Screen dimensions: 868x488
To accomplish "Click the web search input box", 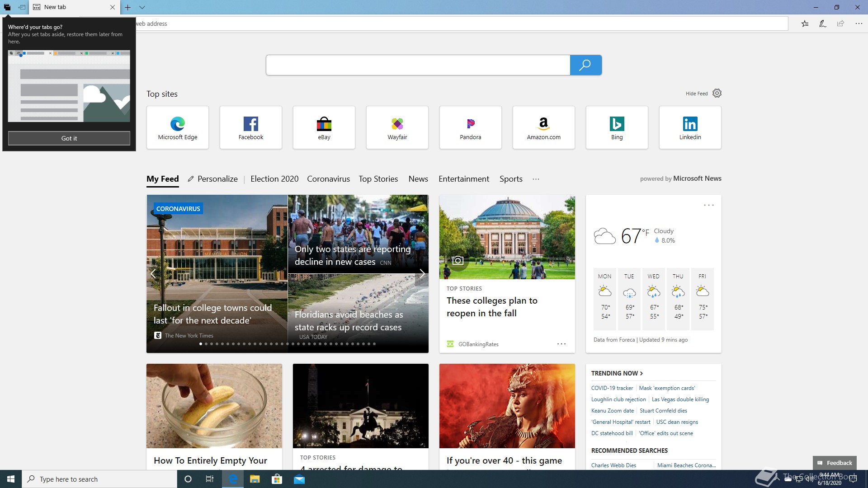I will coord(418,65).
